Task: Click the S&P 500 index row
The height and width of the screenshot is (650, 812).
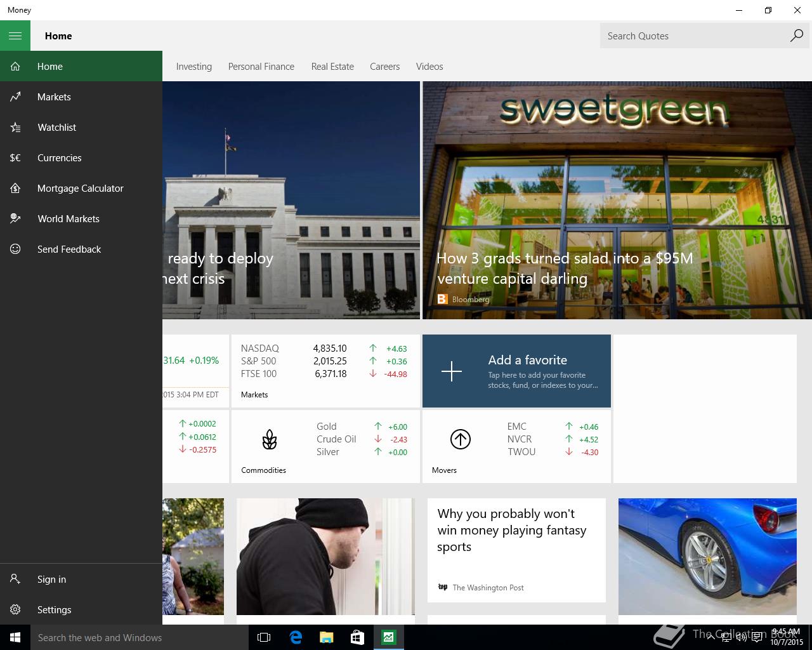Action: pos(324,361)
